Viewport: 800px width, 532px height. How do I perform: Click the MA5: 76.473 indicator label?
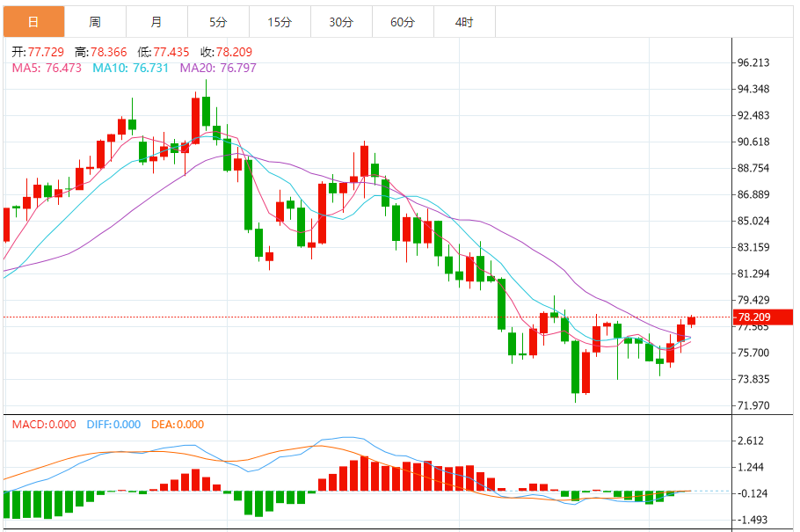click(x=47, y=68)
